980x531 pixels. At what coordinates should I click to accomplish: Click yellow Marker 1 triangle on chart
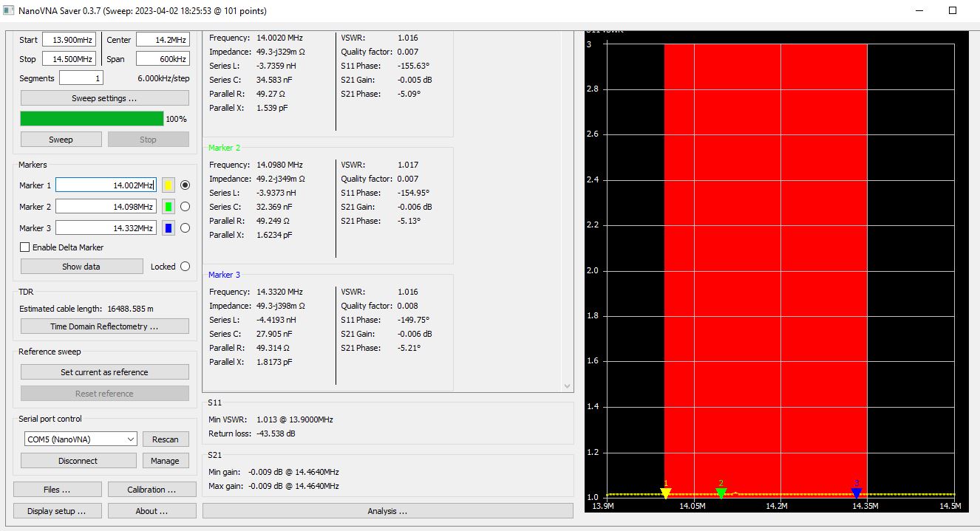click(x=665, y=493)
